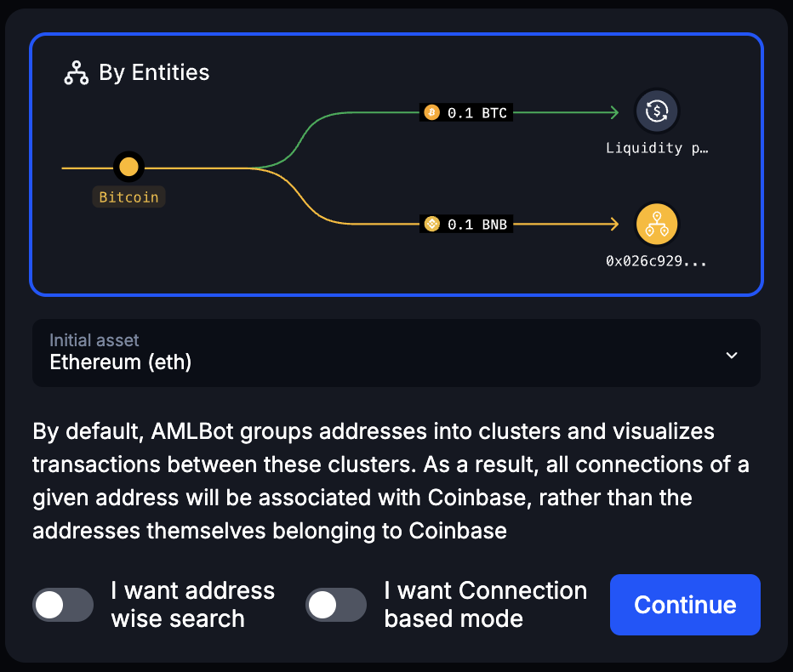
Task: Click the Liquidity pool node icon
Action: pyautogui.click(x=657, y=111)
